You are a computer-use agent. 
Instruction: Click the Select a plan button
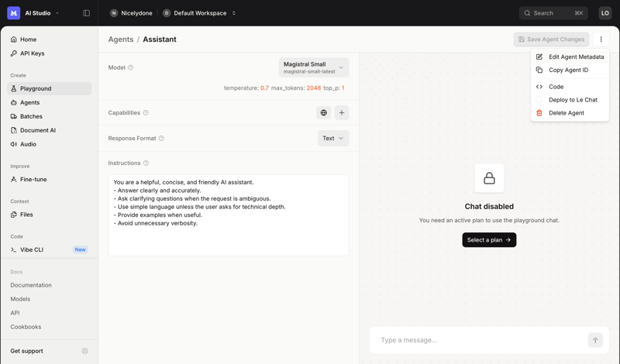click(x=489, y=240)
